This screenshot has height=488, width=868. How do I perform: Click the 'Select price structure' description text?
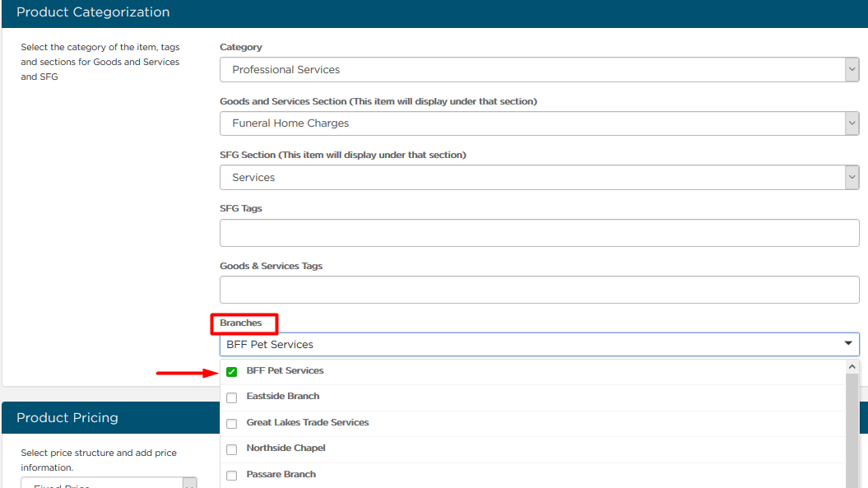pyautogui.click(x=99, y=460)
